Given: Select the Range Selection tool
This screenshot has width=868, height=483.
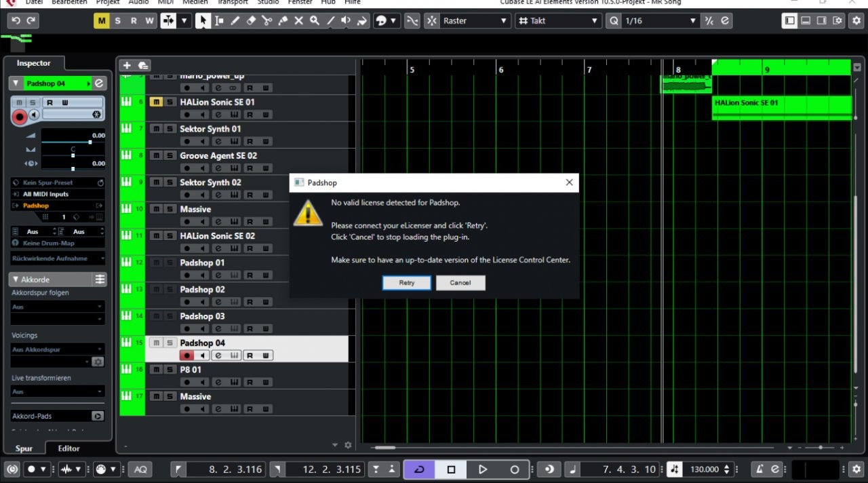Looking at the screenshot, I should point(219,21).
